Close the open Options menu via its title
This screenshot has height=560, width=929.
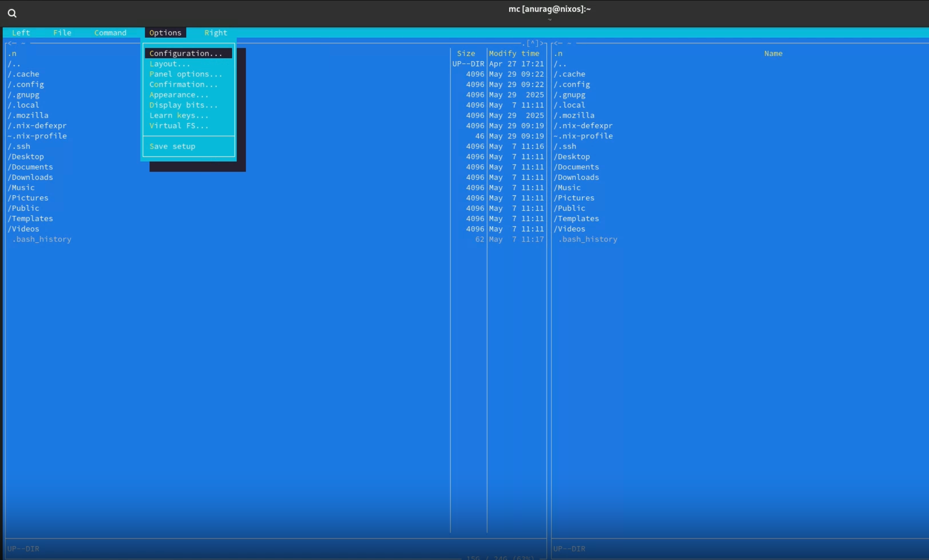coord(165,33)
